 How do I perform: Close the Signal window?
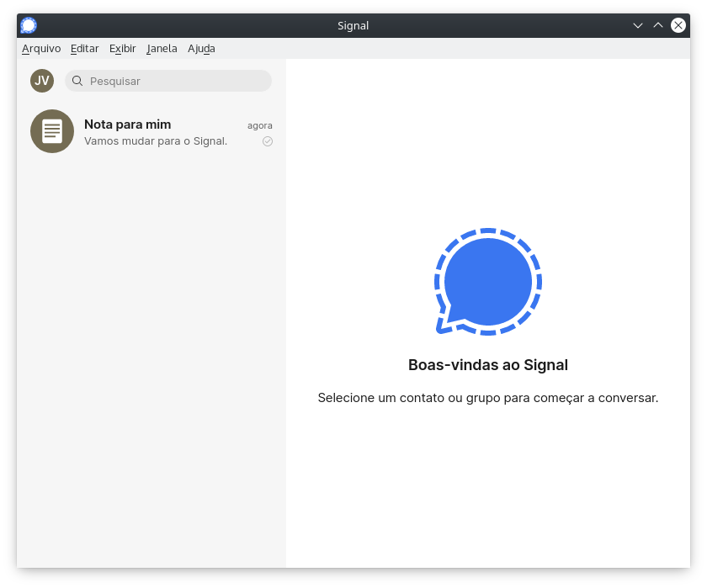click(x=678, y=26)
